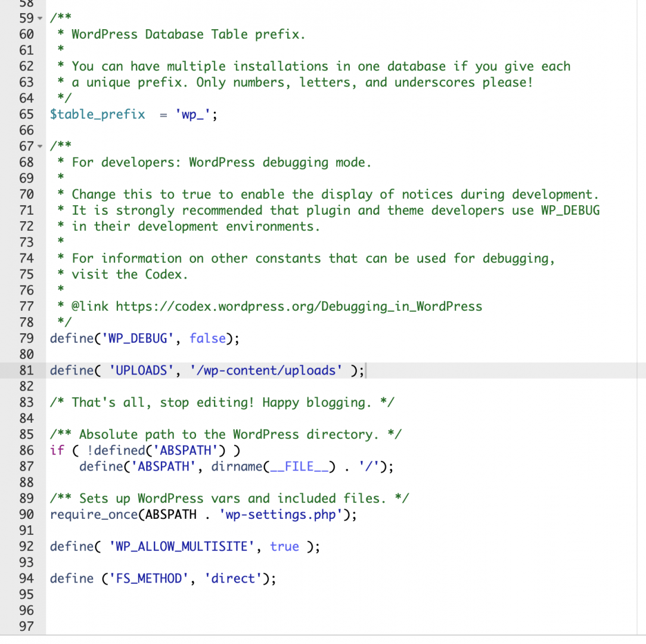This screenshot has width=646, height=644.
Task: Click the '/wp-content/uploads' path string
Action: point(266,370)
